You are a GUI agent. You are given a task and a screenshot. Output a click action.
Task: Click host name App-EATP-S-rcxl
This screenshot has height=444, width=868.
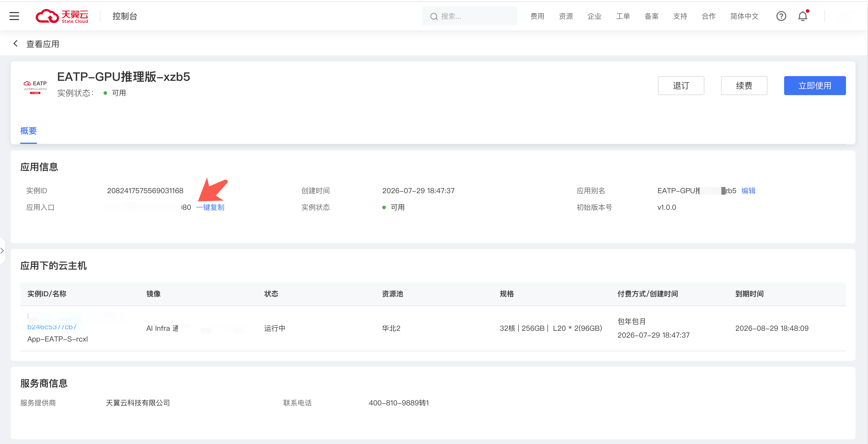point(57,339)
